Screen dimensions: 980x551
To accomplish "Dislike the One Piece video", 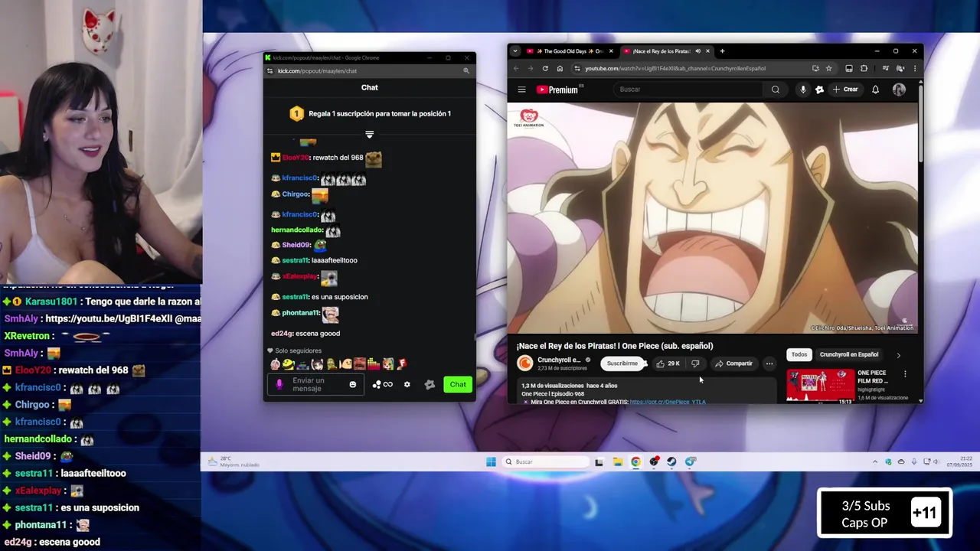I will point(695,364).
